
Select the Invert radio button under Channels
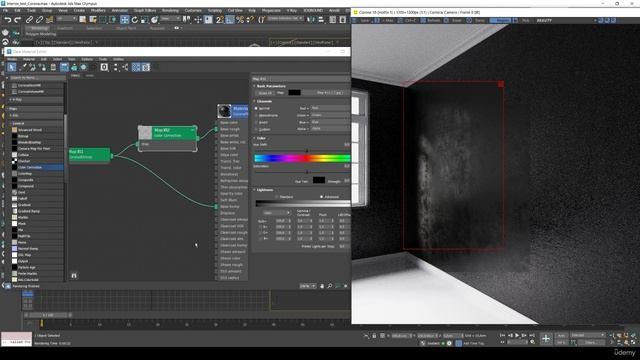coord(256,122)
